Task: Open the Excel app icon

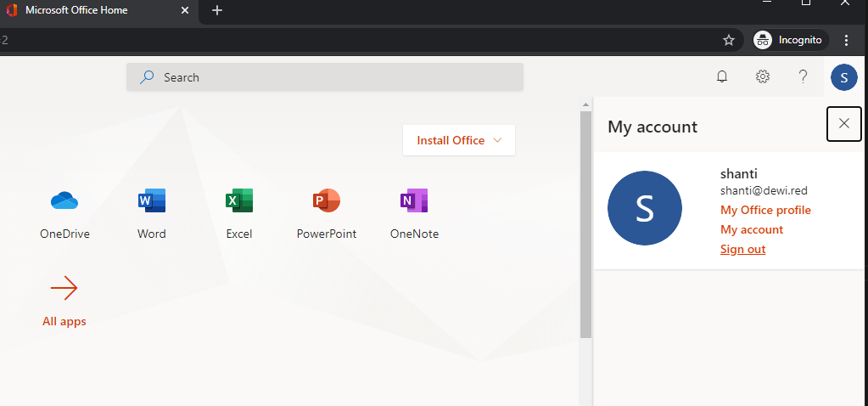Action: [x=238, y=201]
